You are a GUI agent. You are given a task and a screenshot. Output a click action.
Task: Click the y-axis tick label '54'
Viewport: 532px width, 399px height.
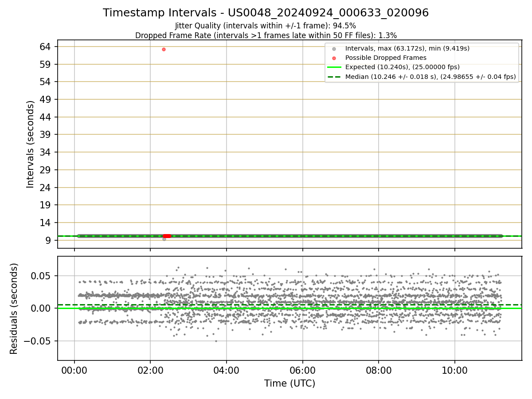[x=46, y=82]
